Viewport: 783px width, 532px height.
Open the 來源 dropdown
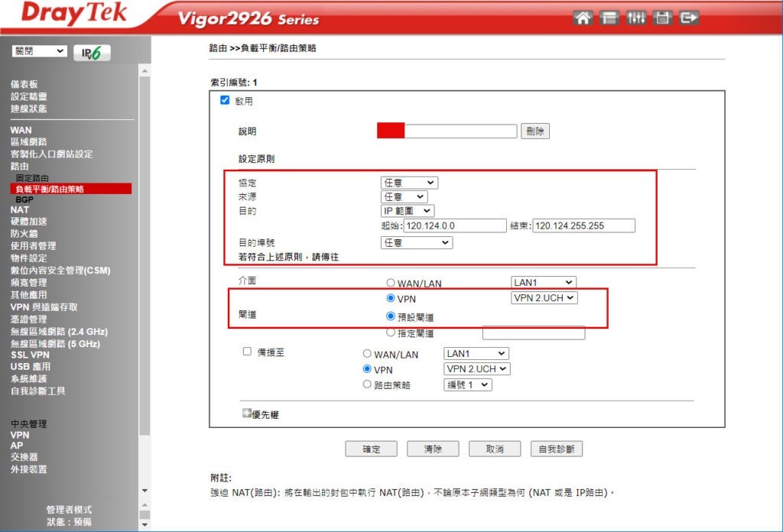(404, 196)
